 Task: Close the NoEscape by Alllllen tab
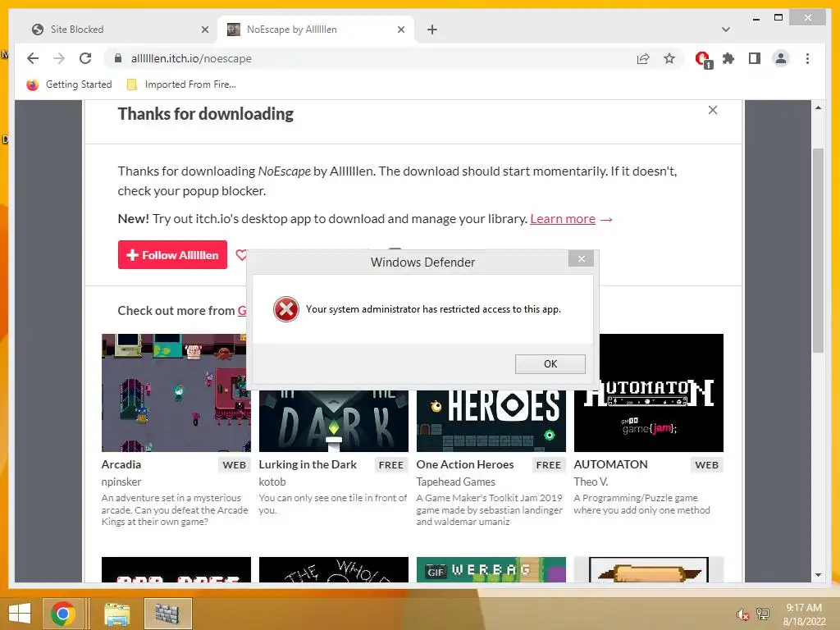click(x=400, y=30)
